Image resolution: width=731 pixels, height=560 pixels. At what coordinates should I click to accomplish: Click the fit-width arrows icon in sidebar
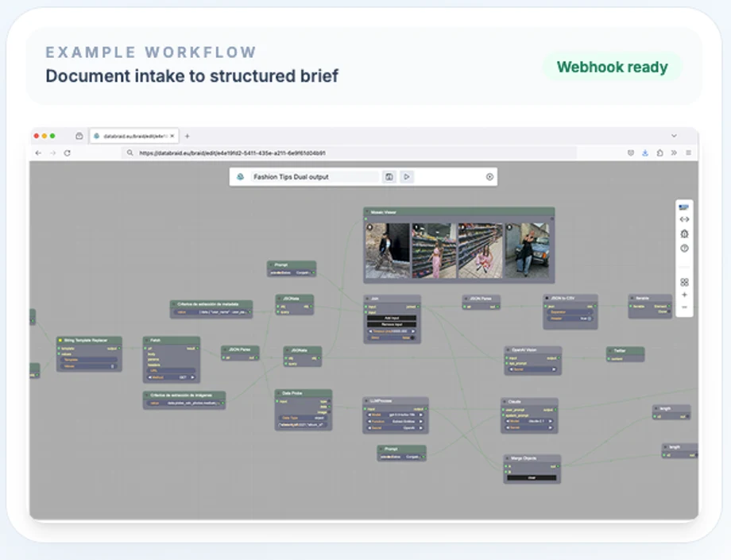(x=684, y=219)
